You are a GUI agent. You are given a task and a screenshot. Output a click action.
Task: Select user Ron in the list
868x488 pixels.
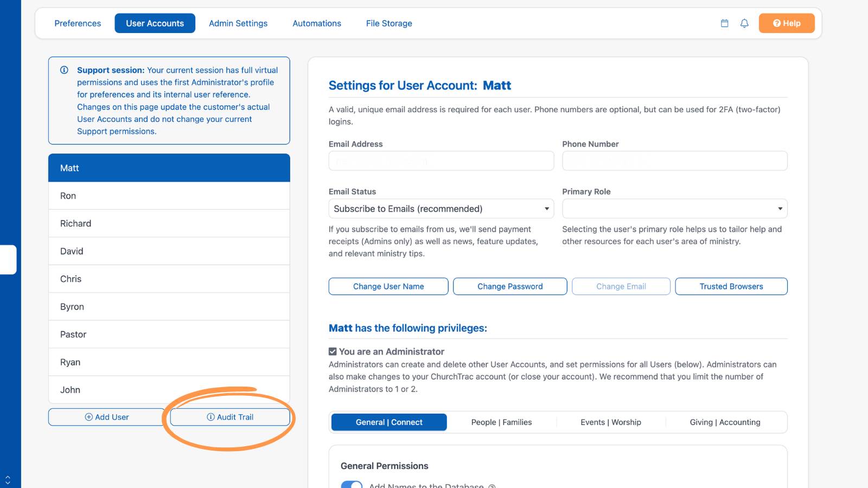pos(169,196)
